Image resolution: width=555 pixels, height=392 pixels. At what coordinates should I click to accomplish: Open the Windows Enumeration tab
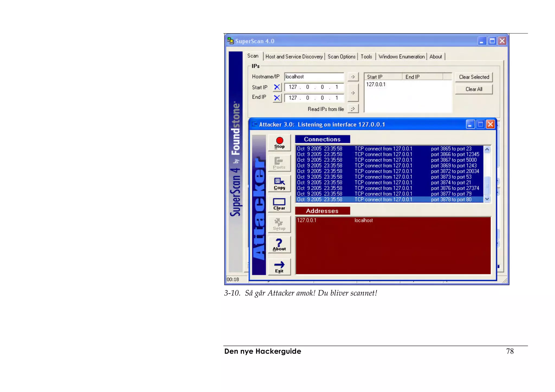tap(401, 57)
